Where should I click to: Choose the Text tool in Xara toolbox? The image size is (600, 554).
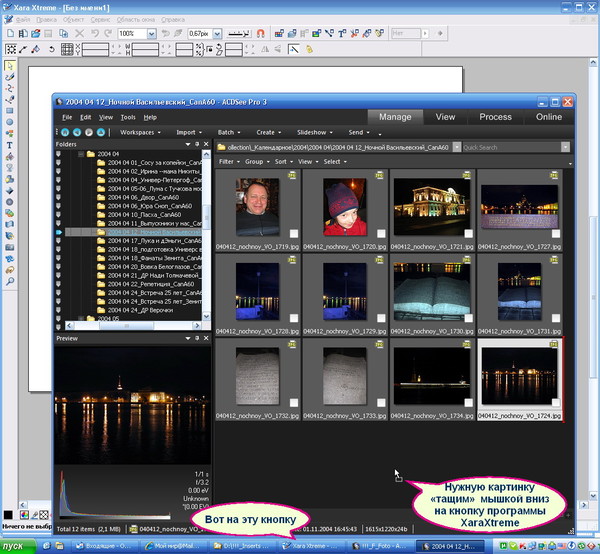point(10,145)
